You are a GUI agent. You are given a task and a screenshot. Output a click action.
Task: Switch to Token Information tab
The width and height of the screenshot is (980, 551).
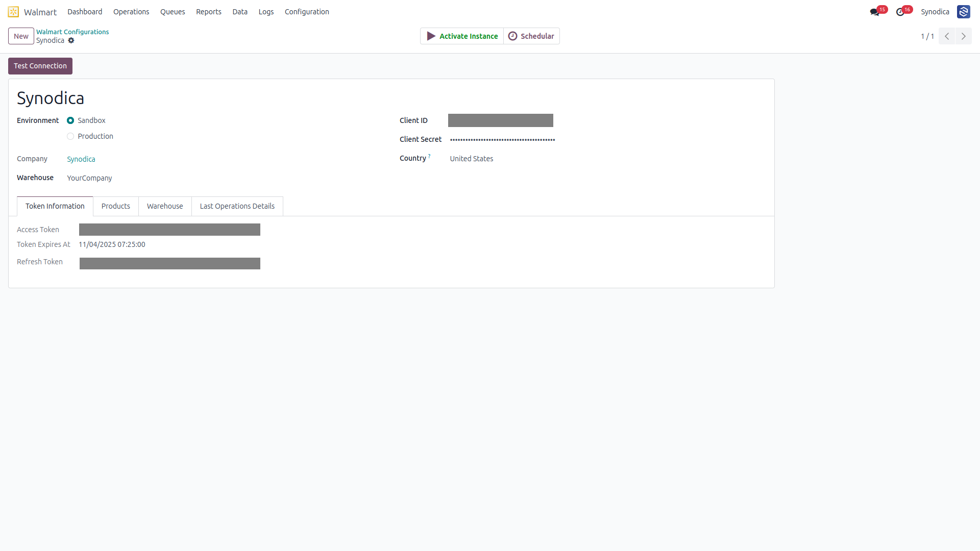point(55,206)
